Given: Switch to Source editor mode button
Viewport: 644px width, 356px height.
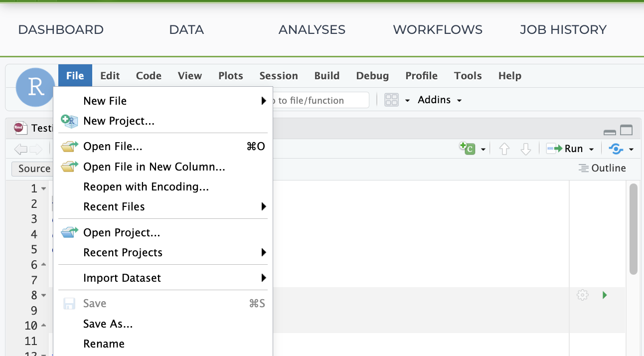Looking at the screenshot, I should pyautogui.click(x=32, y=169).
